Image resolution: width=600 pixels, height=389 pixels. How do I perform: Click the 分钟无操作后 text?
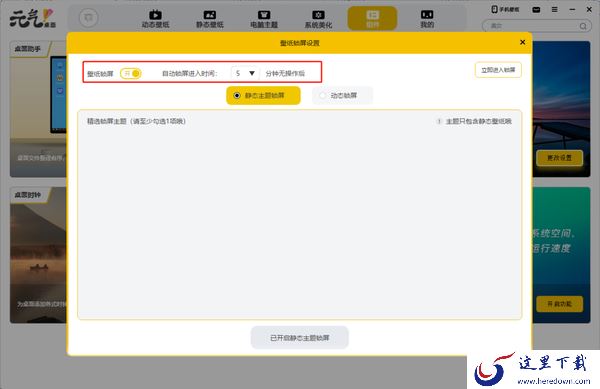point(285,73)
